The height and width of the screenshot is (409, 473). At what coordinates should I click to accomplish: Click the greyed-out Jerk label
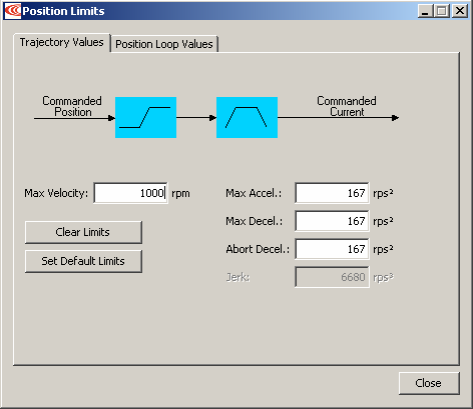click(x=238, y=277)
